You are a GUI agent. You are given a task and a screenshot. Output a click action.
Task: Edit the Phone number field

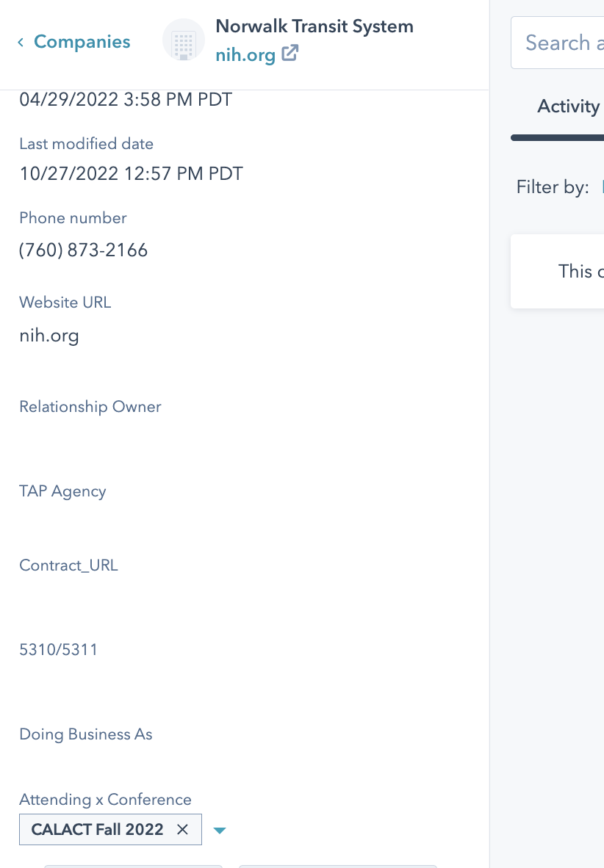[x=83, y=250]
